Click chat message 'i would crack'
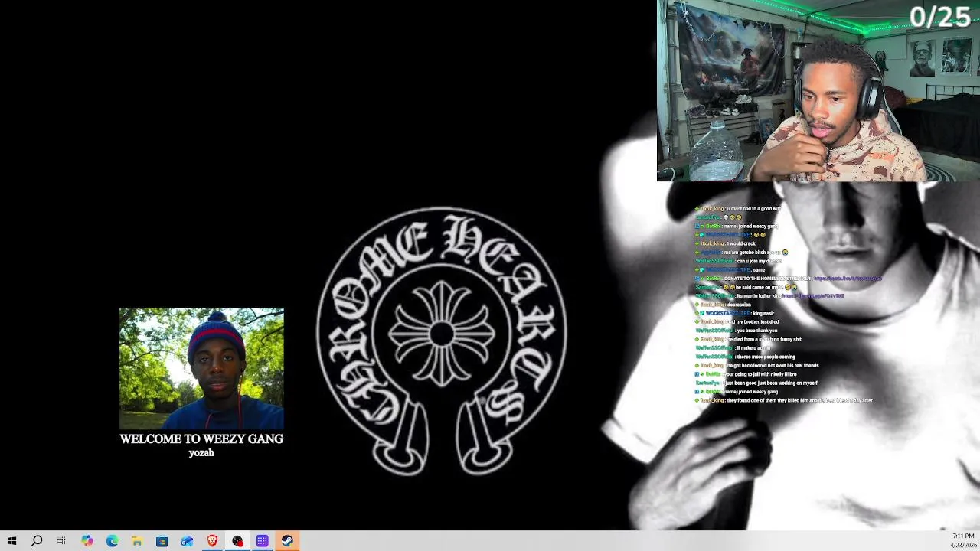980x551 pixels. 740,243
